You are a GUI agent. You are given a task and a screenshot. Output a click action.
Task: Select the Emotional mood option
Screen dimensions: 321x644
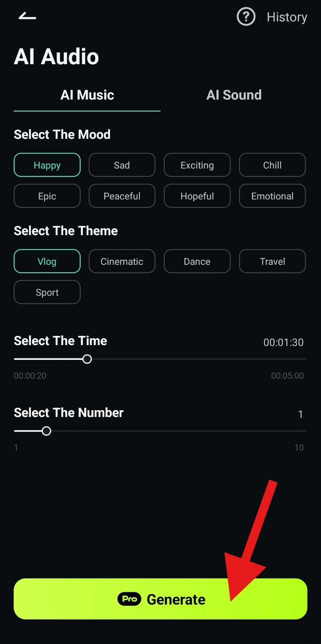(272, 196)
